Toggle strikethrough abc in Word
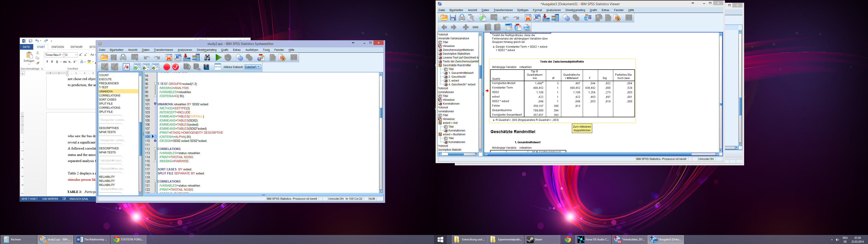868x244 pixels. (65, 62)
